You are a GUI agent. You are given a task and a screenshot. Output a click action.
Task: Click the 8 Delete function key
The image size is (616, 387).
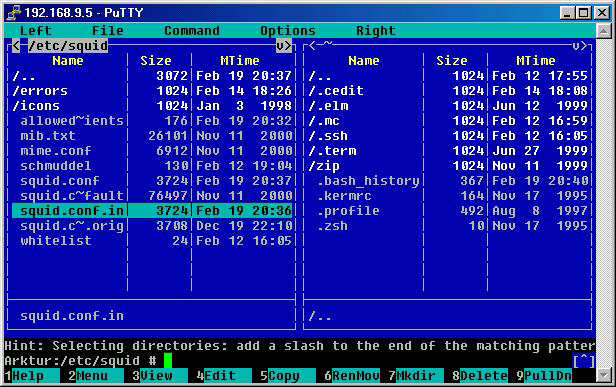[480, 376]
